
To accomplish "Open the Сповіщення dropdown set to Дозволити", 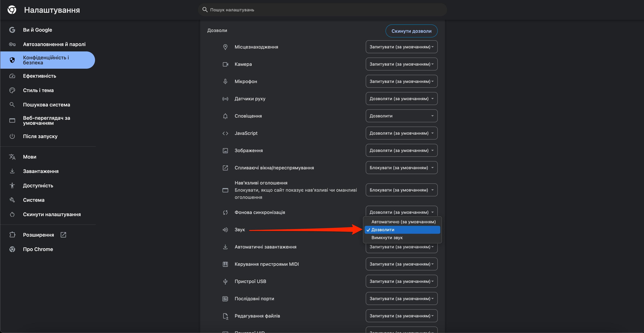I will tap(402, 116).
